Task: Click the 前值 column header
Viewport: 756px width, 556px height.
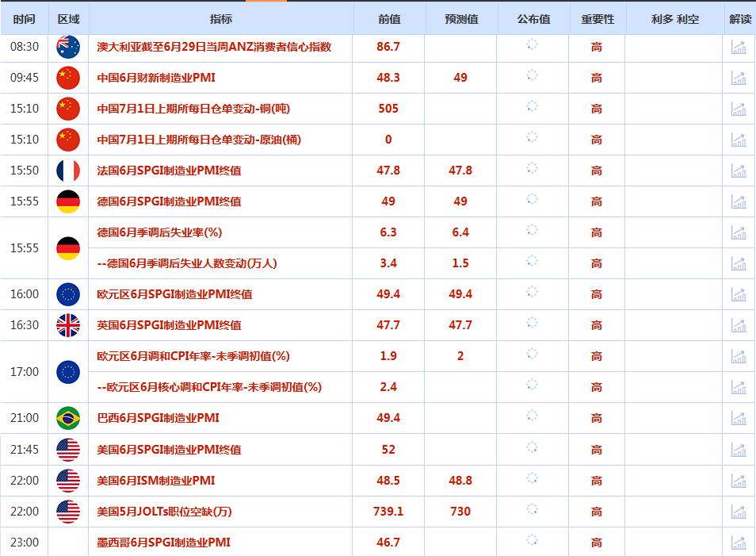Action: tap(389, 19)
